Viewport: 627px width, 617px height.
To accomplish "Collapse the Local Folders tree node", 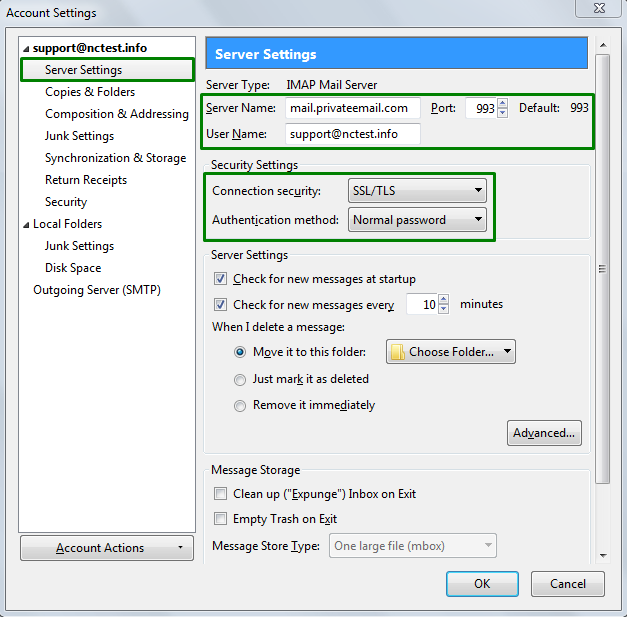I will (27, 225).
